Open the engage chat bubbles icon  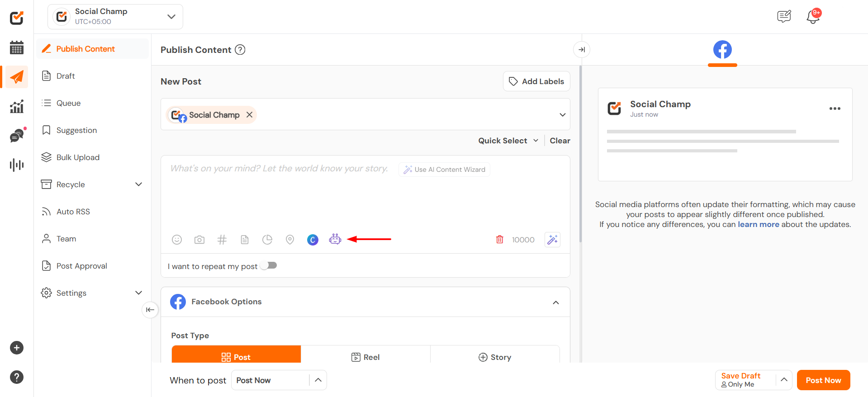pyautogui.click(x=18, y=135)
